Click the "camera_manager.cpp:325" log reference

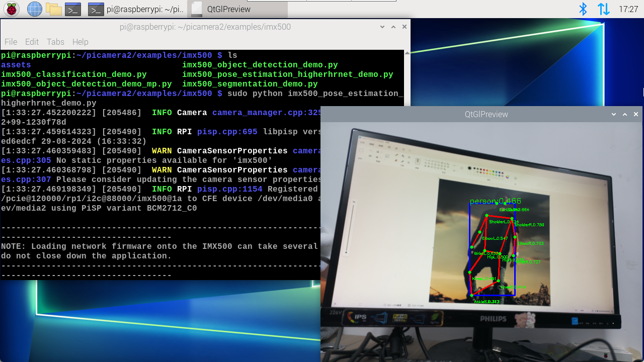(266, 113)
